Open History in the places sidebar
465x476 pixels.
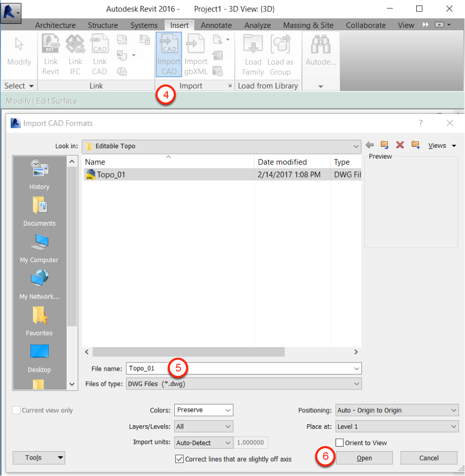point(39,175)
